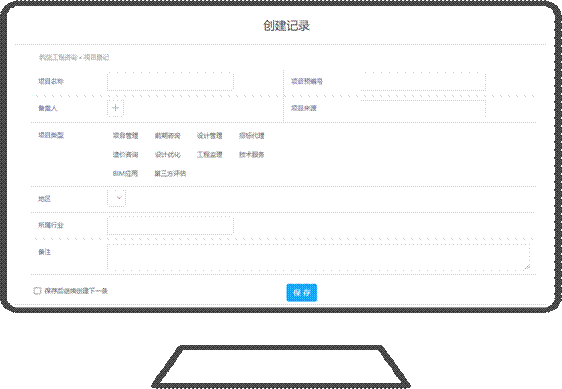Choose the BIM应用 project type option
The image size is (562, 389).
point(125,174)
